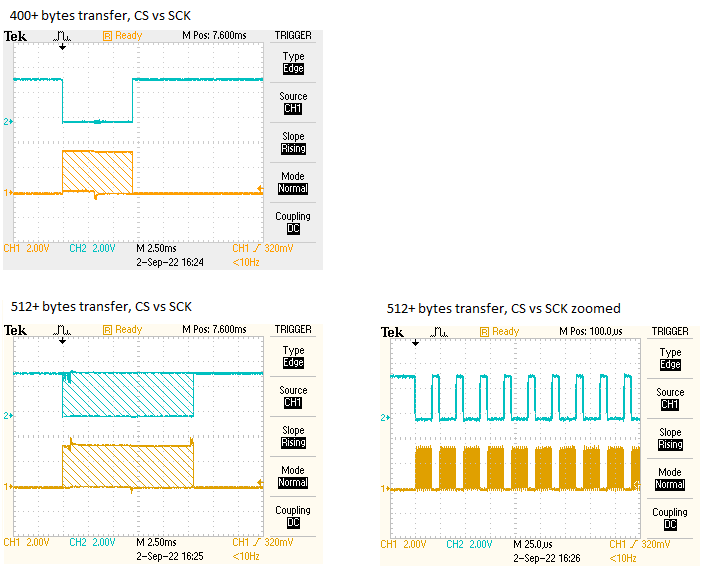Open Source CH1 selector in zoomed capture
Image resolution: width=716 pixels, height=579 pixels.
coord(670,399)
